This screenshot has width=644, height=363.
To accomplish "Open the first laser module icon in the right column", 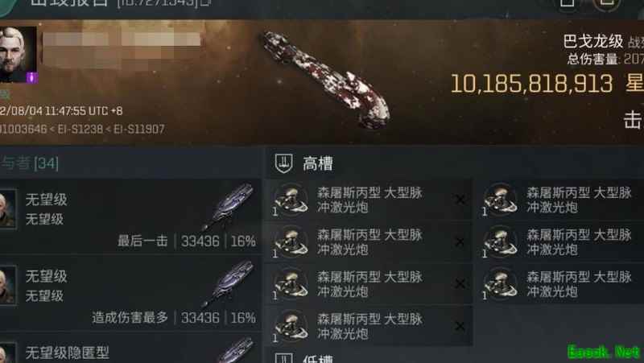I will (x=501, y=200).
